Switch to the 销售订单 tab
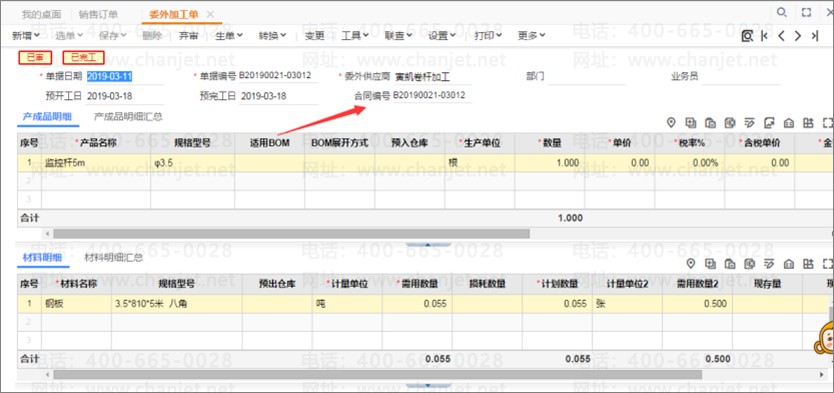 (98, 14)
